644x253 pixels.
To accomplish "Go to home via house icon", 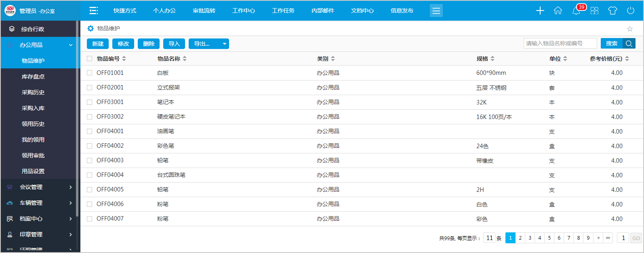I will point(558,11).
